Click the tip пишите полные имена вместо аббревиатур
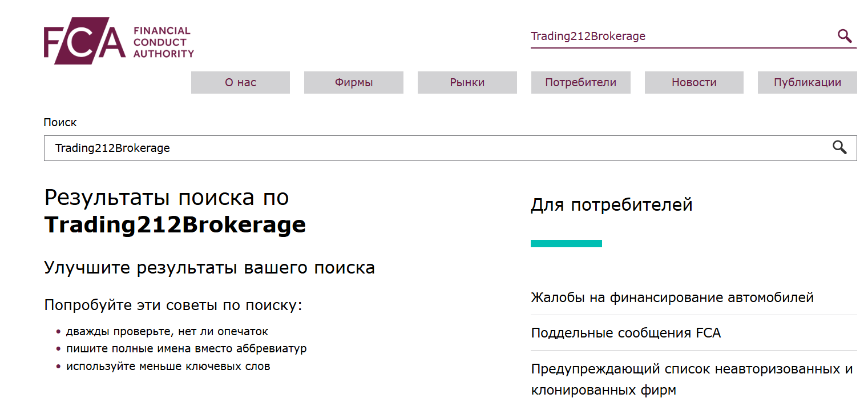 187,348
